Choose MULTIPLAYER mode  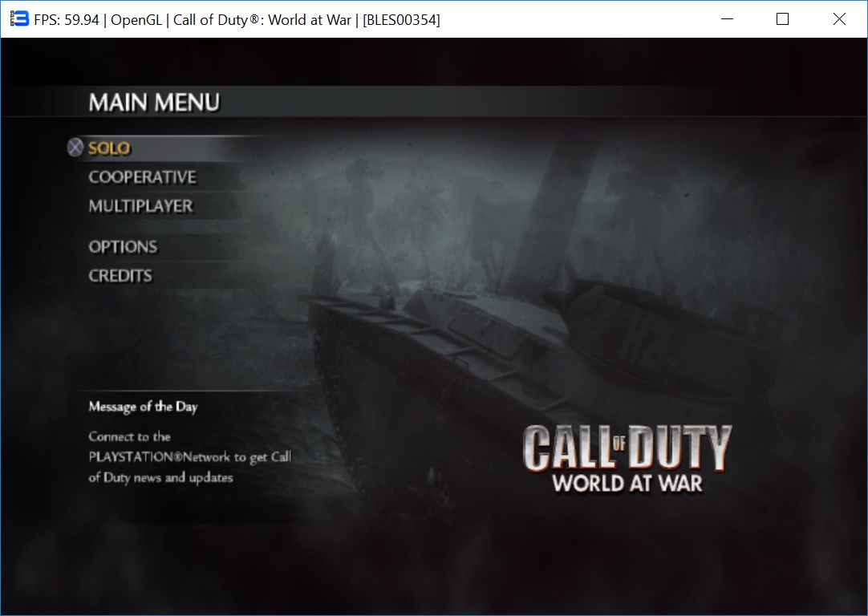[140, 206]
